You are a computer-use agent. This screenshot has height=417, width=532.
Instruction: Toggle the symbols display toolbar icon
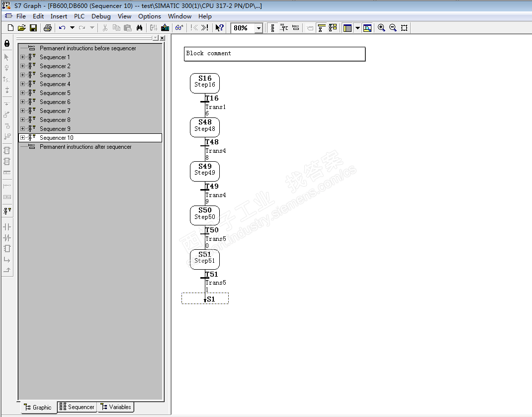point(333,28)
